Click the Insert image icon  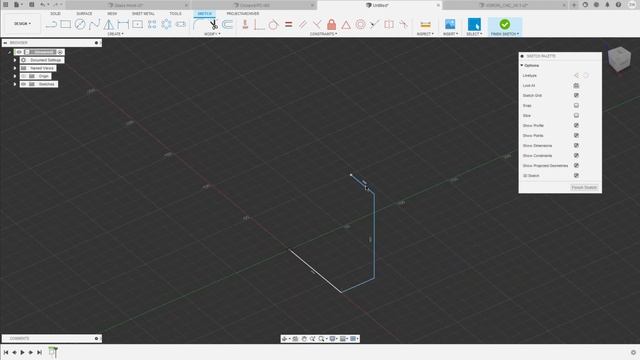[x=450, y=24]
